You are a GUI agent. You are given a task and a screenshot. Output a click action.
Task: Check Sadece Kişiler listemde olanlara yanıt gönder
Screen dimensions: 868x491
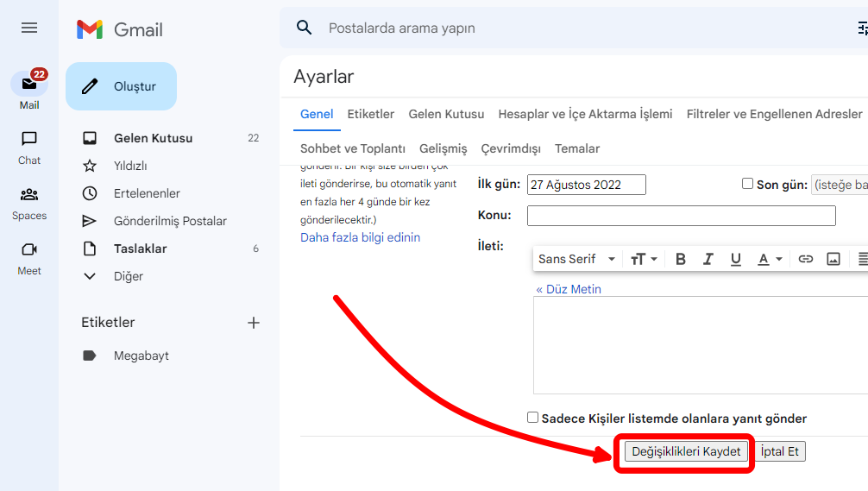(533, 418)
